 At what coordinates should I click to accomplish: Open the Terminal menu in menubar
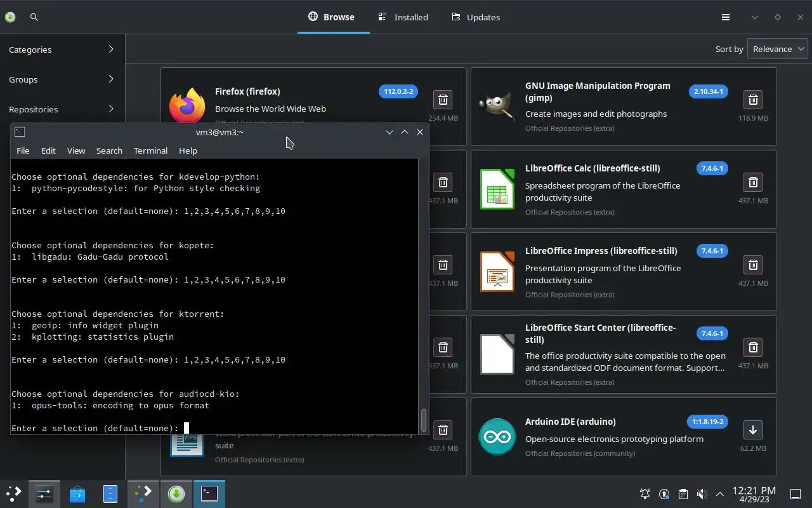[x=150, y=150]
